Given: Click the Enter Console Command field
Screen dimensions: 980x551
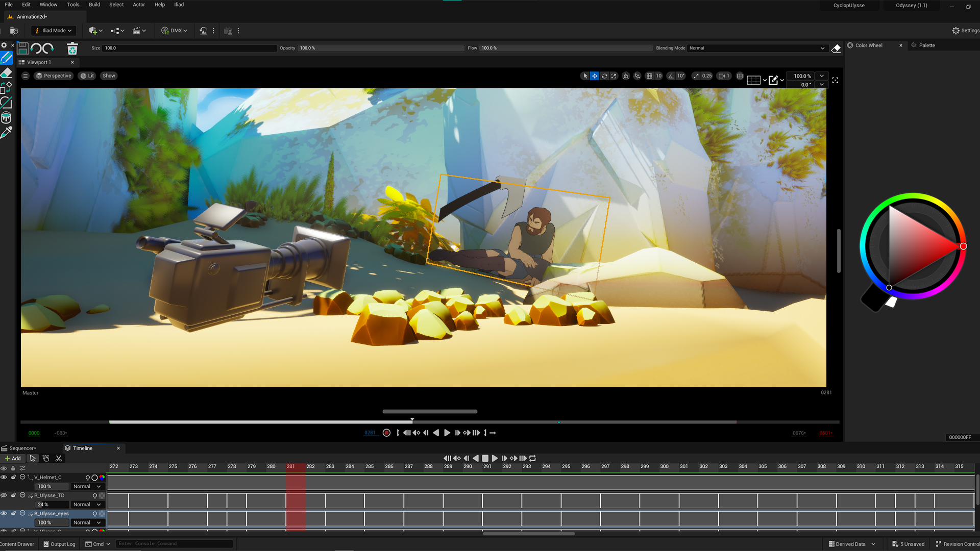Looking at the screenshot, I should click(174, 544).
